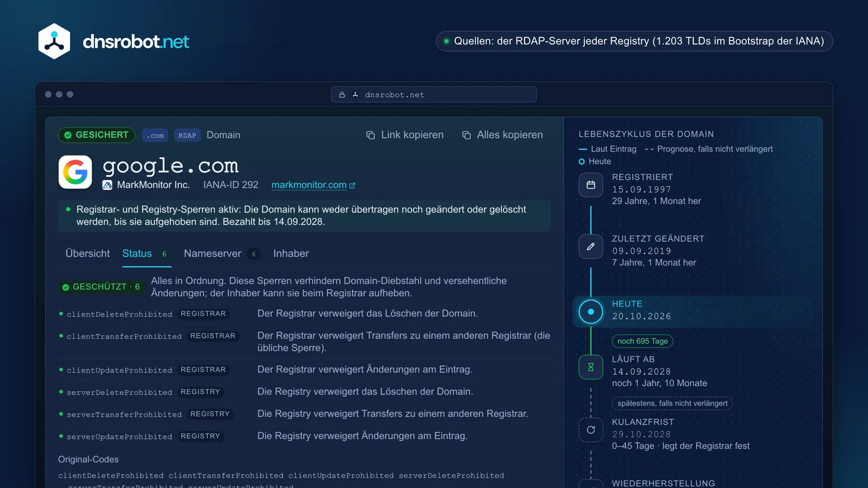Image resolution: width=868 pixels, height=488 pixels.
Task: Click the .com TLD badge
Action: click(x=155, y=136)
